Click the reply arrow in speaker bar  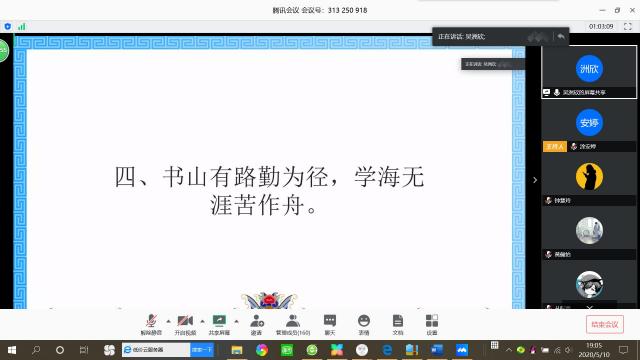561,37
